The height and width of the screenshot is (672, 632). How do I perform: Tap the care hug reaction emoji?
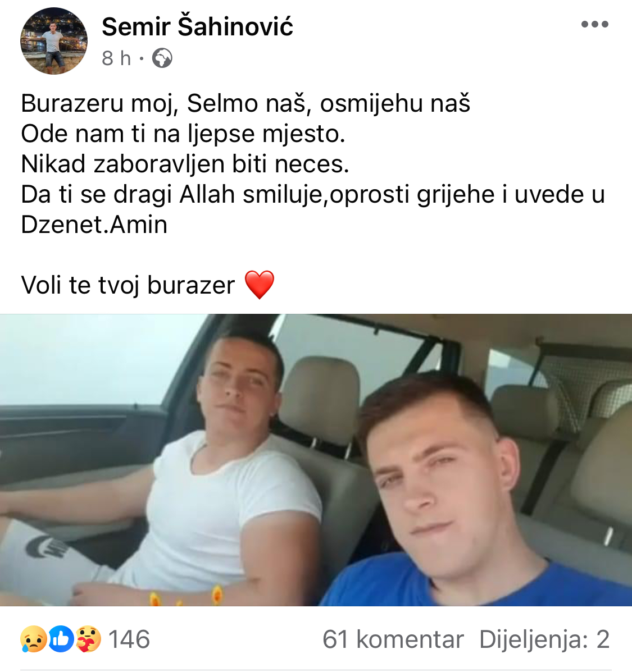click(88, 639)
